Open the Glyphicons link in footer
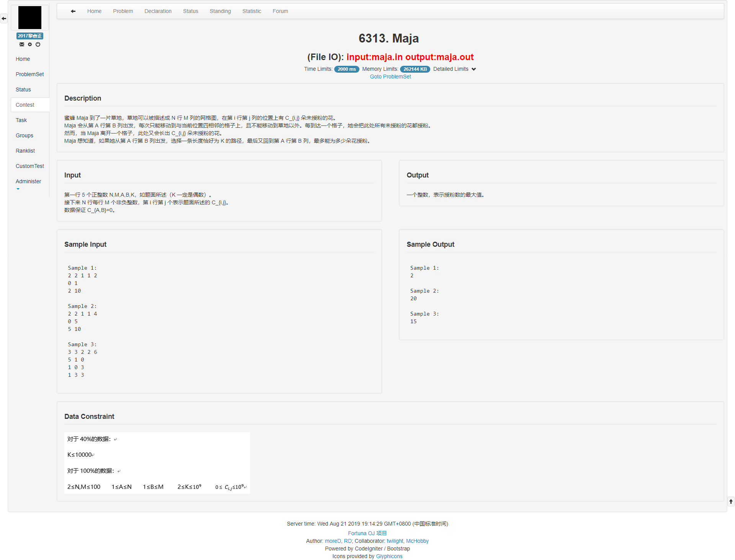 click(x=389, y=556)
